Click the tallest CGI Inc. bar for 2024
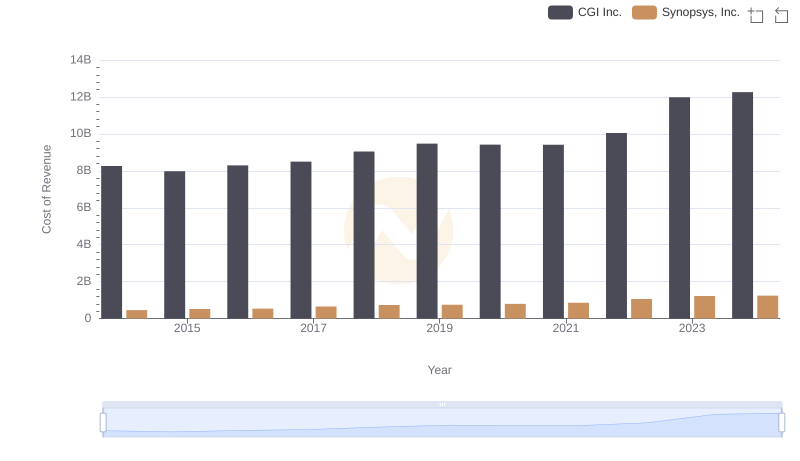Viewport: 800px width, 461px height. coord(742,206)
